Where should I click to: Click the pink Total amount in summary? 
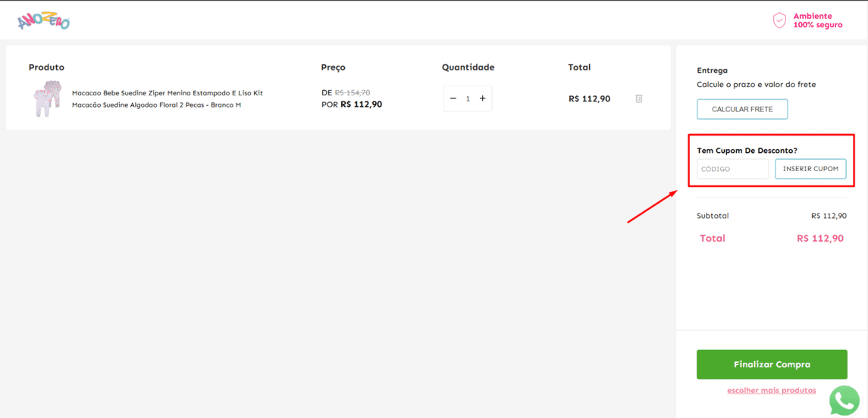tap(820, 239)
